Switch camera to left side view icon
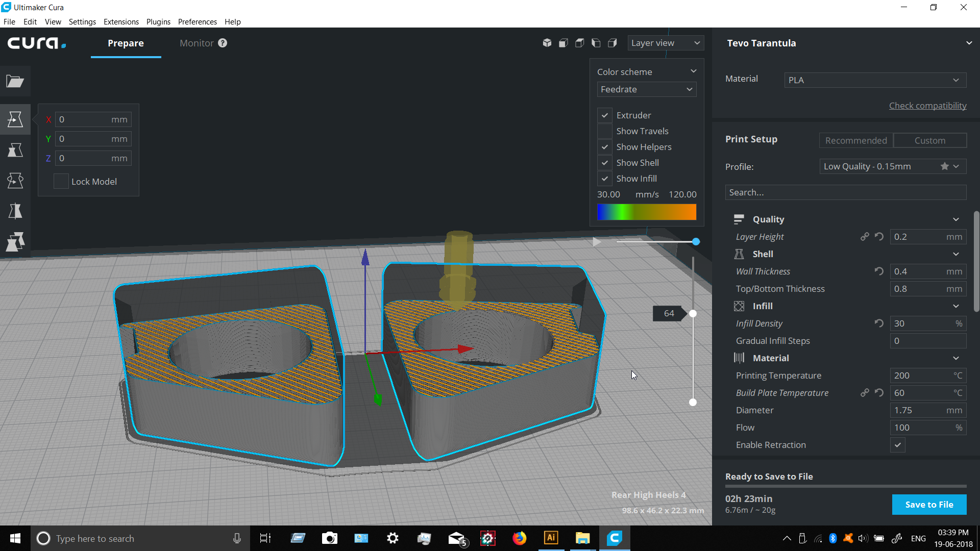 point(596,43)
